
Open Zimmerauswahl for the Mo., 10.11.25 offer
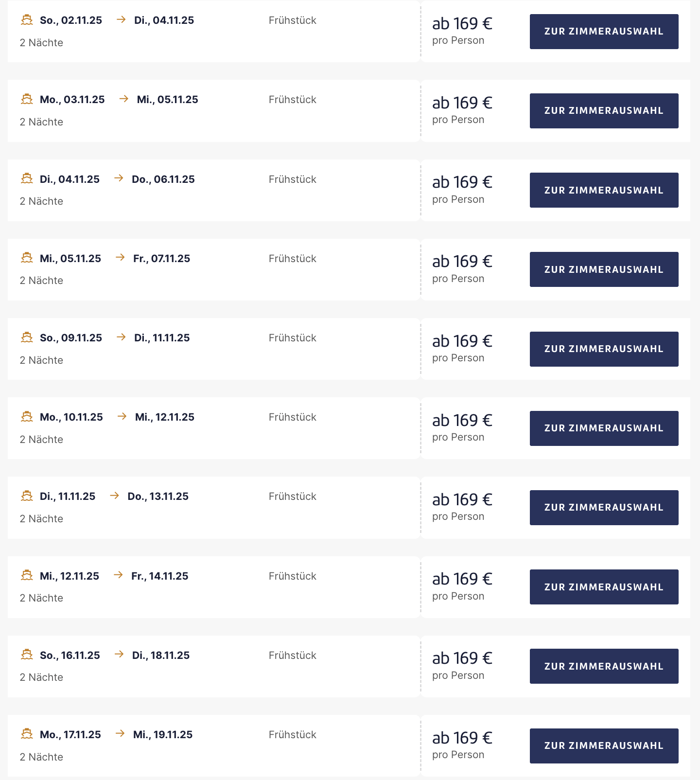[604, 428]
